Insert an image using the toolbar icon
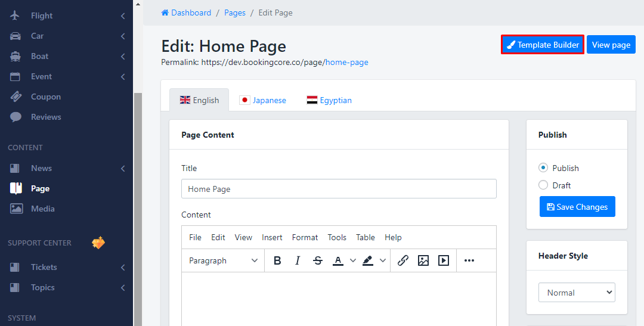Image resolution: width=644 pixels, height=326 pixels. click(423, 260)
